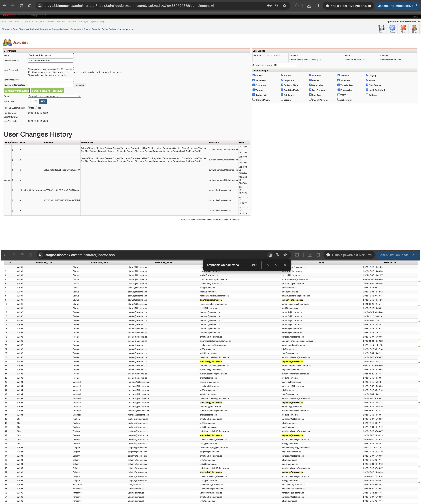Open extensions puzzle icon in top browser
This screenshot has height=504, width=421.
[296, 6]
